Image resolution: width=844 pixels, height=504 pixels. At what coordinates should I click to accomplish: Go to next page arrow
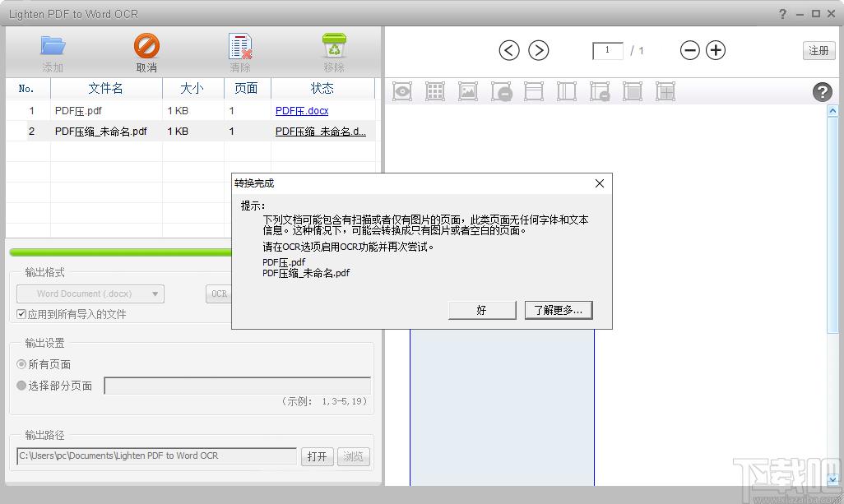tap(538, 50)
